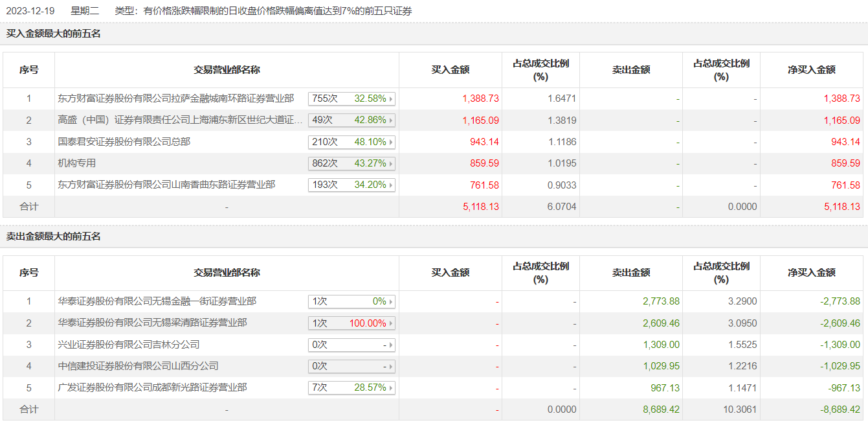Screen dimensions: 868x427
Task: Expand the 49次 42.86% dropdown
Action: click(x=351, y=121)
